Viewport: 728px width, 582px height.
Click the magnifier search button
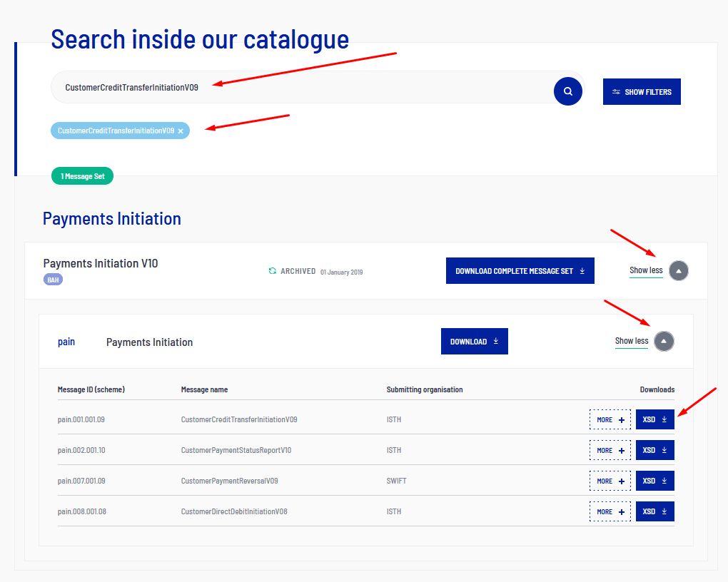(568, 91)
